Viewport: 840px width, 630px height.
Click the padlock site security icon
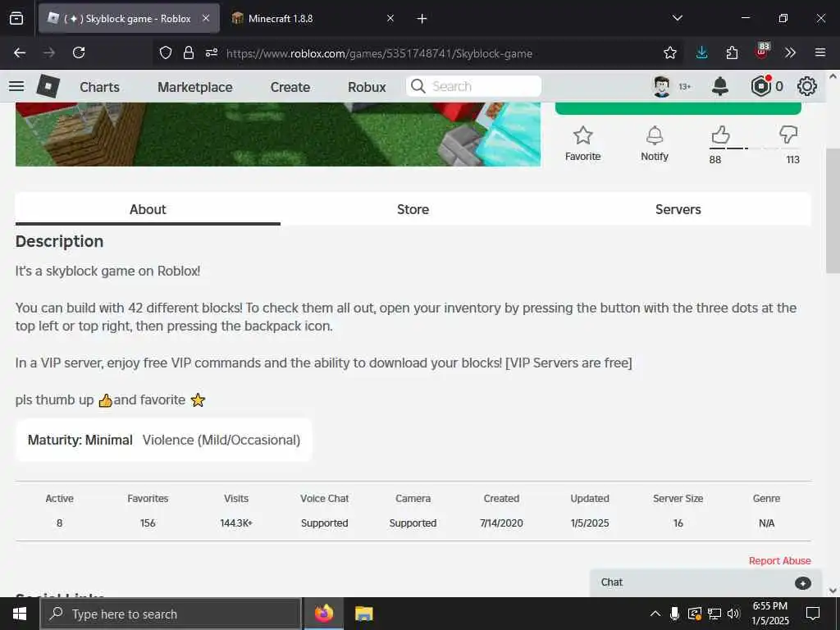coord(188,52)
